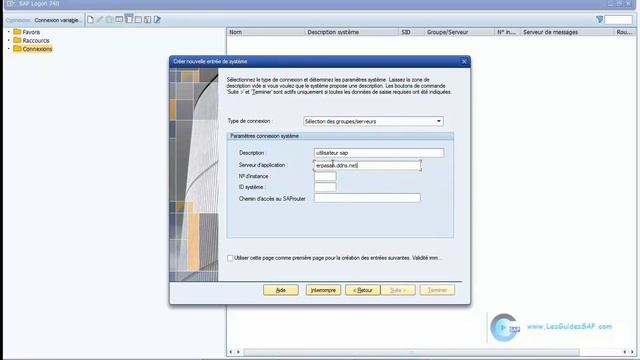The width and height of the screenshot is (640, 360).
Task: Click the SAP Logon title bar icon
Action: (11, 4)
